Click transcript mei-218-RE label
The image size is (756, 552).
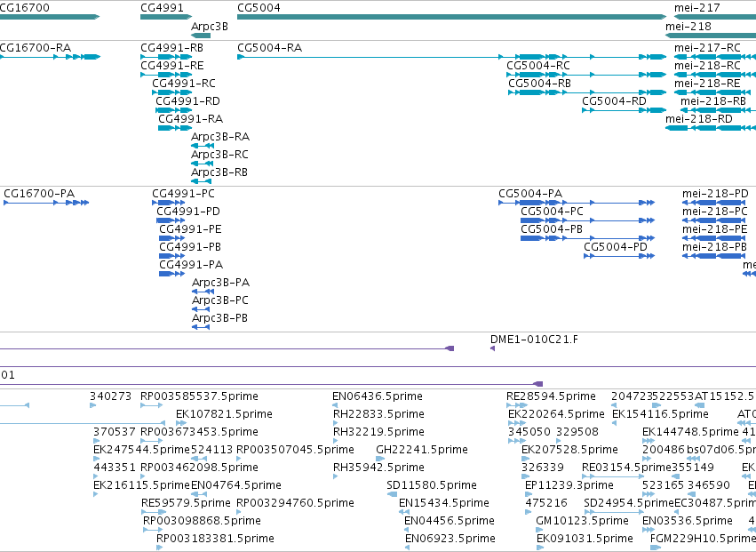point(707,84)
